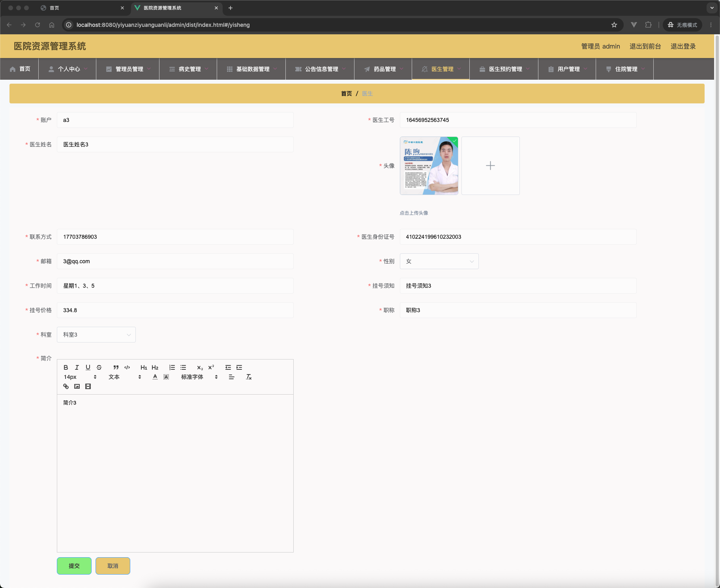Expand the 药品管理 menu
The width and height of the screenshot is (720, 588).
[x=383, y=69]
